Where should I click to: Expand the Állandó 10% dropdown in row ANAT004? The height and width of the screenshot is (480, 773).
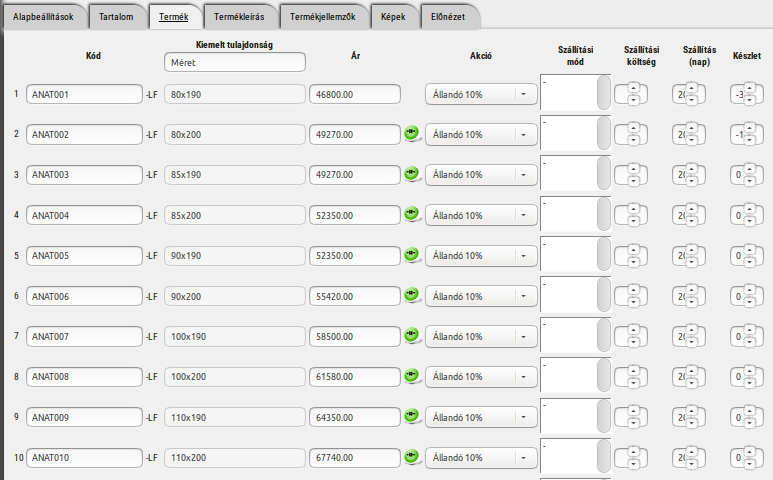(481, 215)
